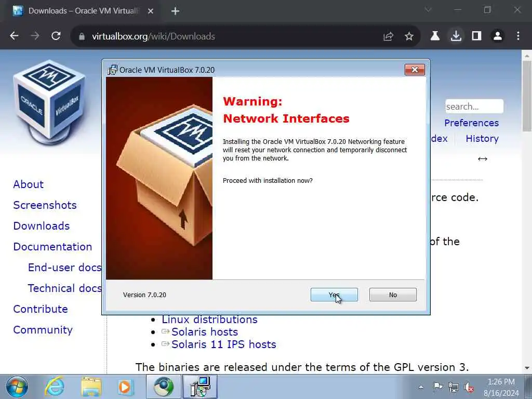Viewport: 532px width, 399px height.
Task: Click No to cancel network install
Action: [393, 295]
